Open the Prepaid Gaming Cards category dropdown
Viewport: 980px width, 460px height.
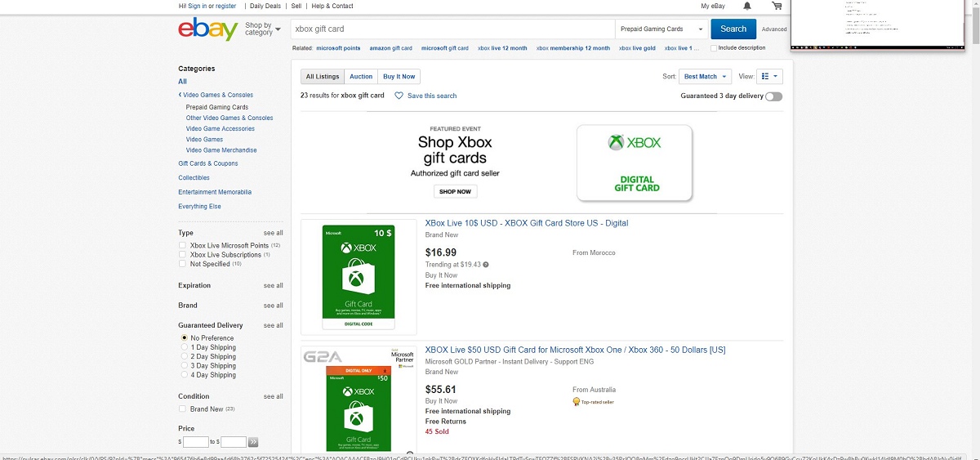coord(661,29)
